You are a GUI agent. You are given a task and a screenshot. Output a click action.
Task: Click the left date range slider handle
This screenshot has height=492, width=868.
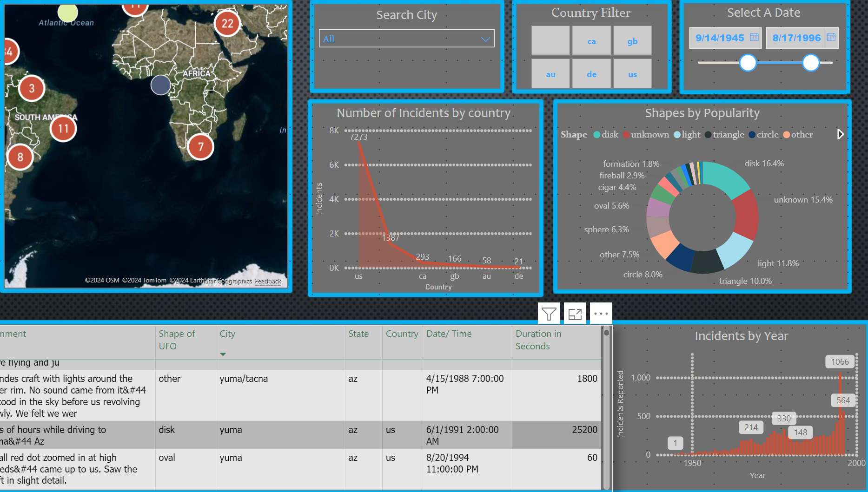coord(748,62)
